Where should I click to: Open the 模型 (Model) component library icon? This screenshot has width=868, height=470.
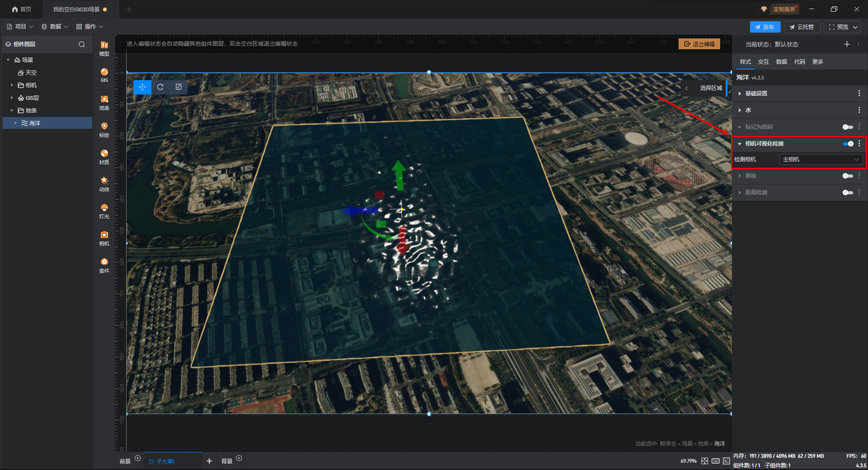coord(104,48)
